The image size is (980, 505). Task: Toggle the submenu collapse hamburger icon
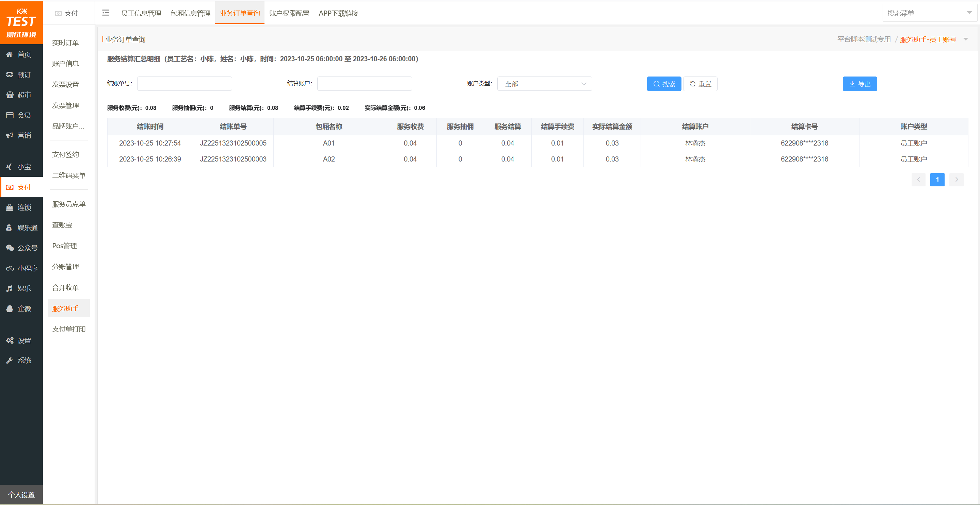[x=106, y=13]
